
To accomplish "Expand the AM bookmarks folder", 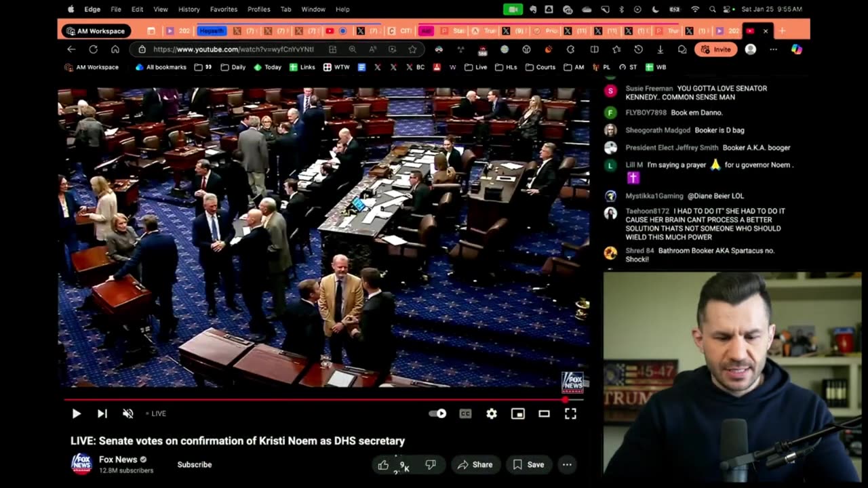I will [x=574, y=67].
